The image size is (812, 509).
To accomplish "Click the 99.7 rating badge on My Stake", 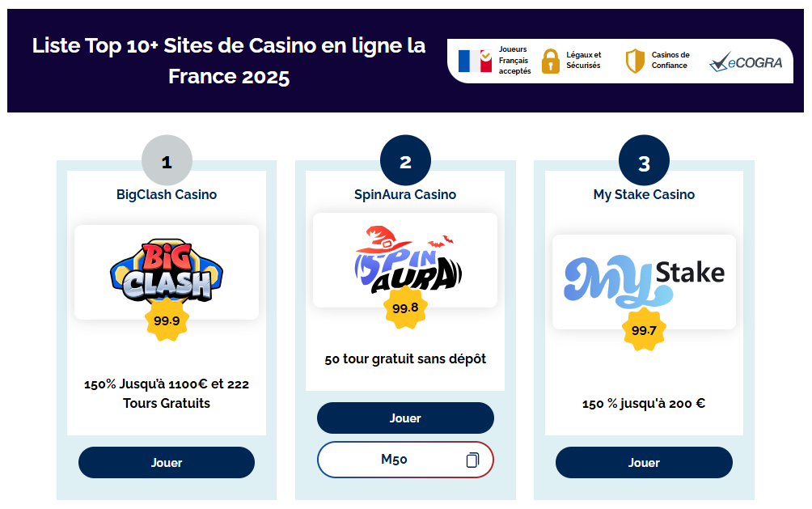I will tap(644, 330).
